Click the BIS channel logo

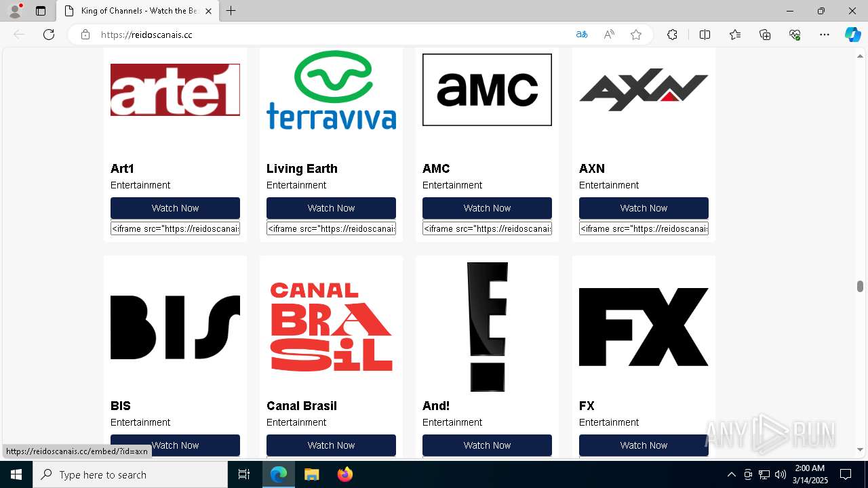[175, 327]
